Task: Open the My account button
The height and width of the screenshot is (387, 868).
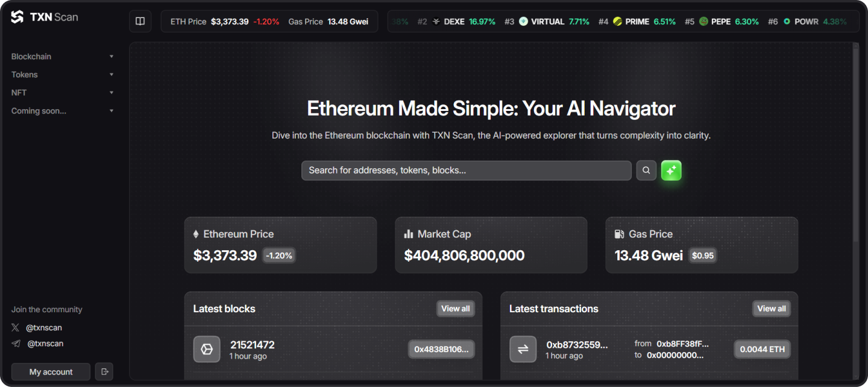Action: (x=51, y=372)
